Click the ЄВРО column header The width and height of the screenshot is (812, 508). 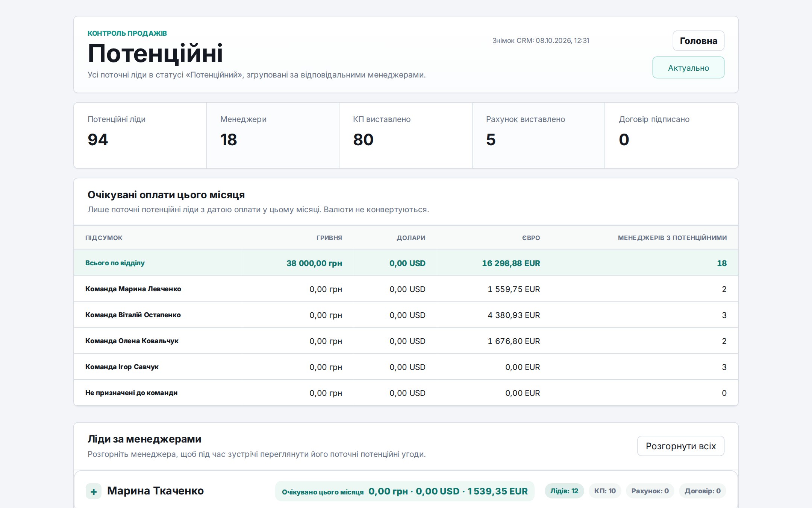[531, 238]
